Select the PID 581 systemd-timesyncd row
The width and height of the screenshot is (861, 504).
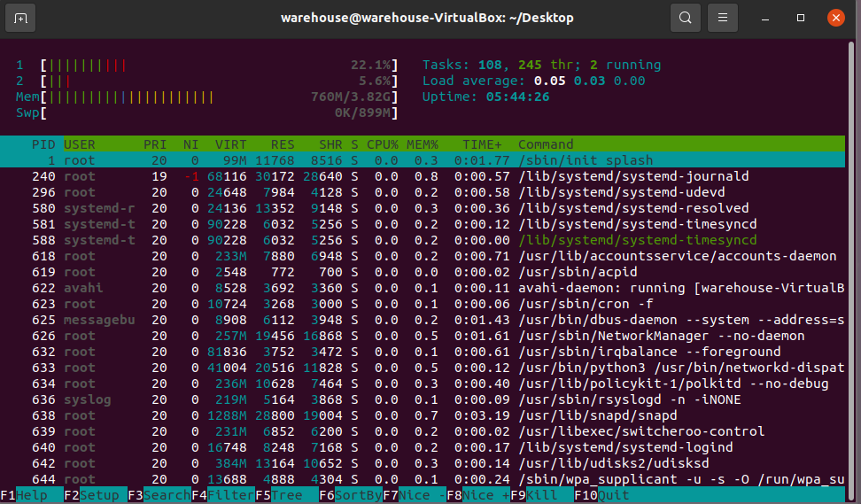pyautogui.click(x=423, y=224)
